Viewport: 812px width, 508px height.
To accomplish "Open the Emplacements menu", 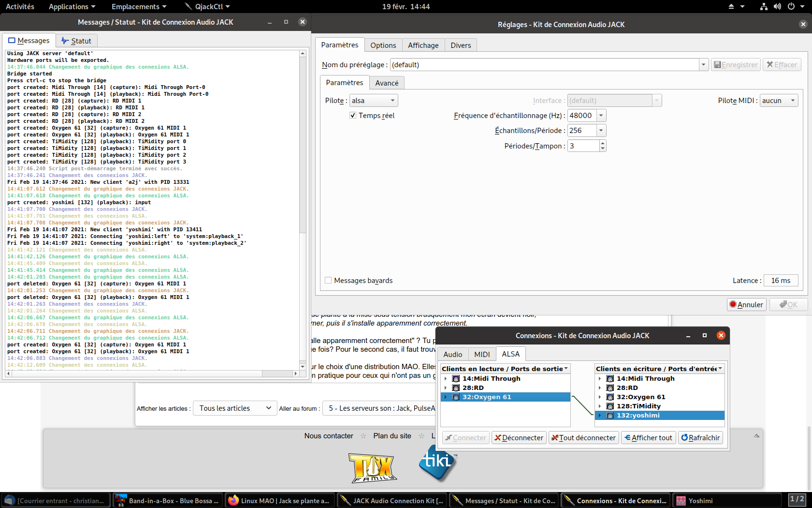I will pyautogui.click(x=139, y=6).
